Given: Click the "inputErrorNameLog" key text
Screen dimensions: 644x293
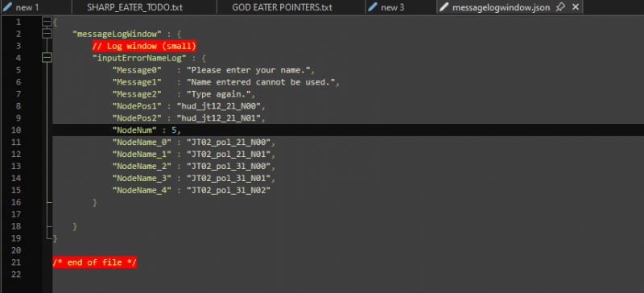Looking at the screenshot, I should [x=139, y=58].
